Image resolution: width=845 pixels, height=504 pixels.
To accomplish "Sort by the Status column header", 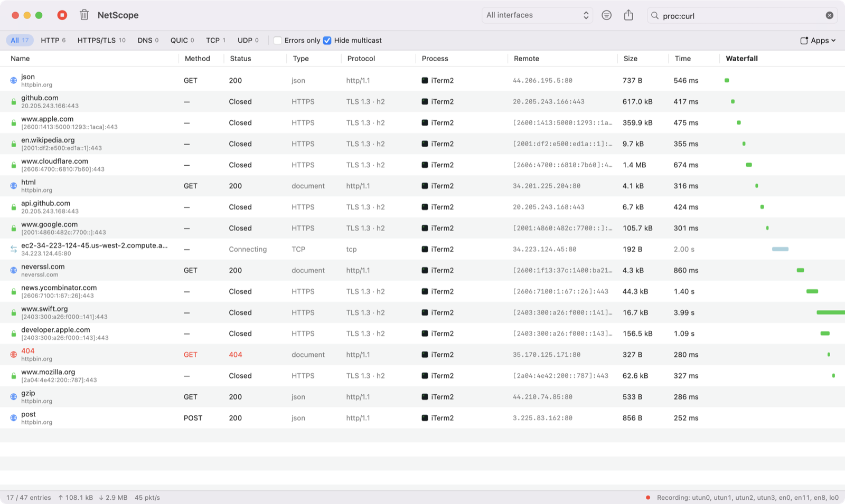I will tap(240, 59).
